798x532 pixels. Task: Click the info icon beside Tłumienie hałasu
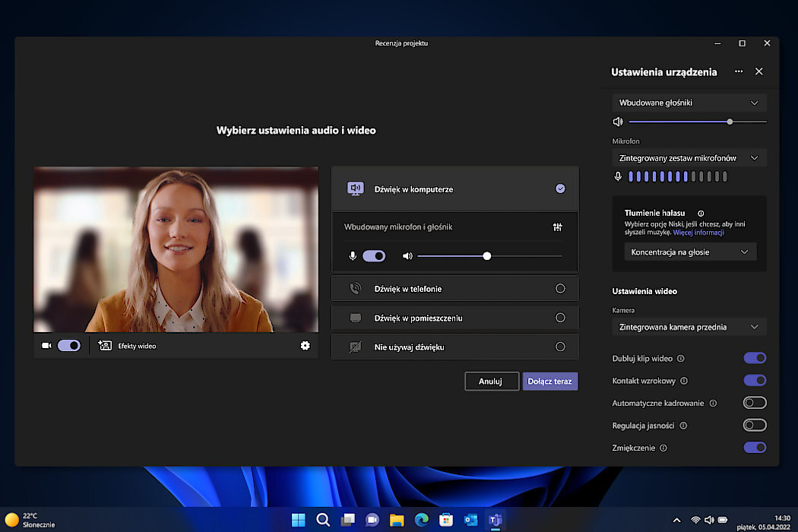pyautogui.click(x=701, y=214)
